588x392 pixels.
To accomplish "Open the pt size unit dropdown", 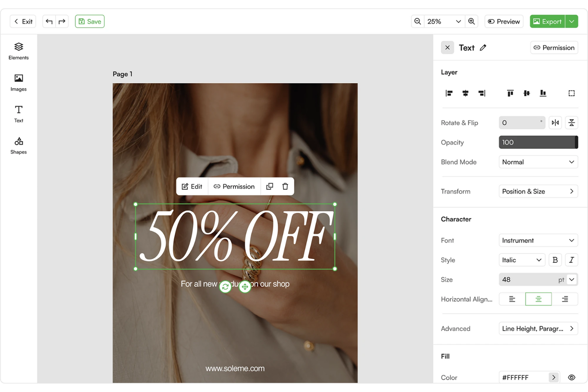I will (x=572, y=280).
